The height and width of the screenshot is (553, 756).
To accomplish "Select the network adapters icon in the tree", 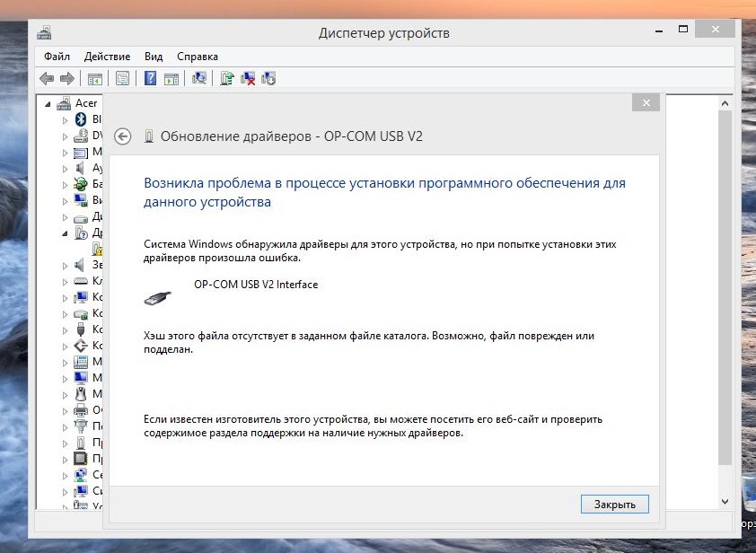I will tap(81, 474).
